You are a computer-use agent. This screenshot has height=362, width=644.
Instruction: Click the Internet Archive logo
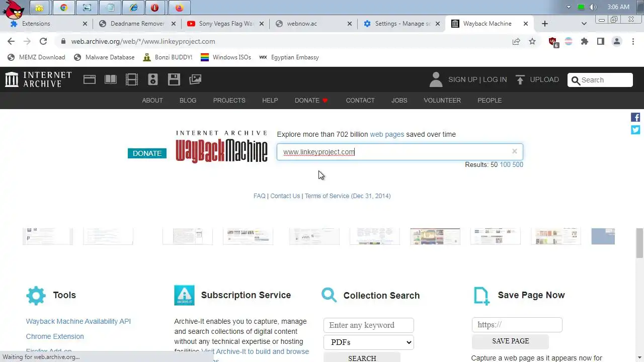click(38, 79)
